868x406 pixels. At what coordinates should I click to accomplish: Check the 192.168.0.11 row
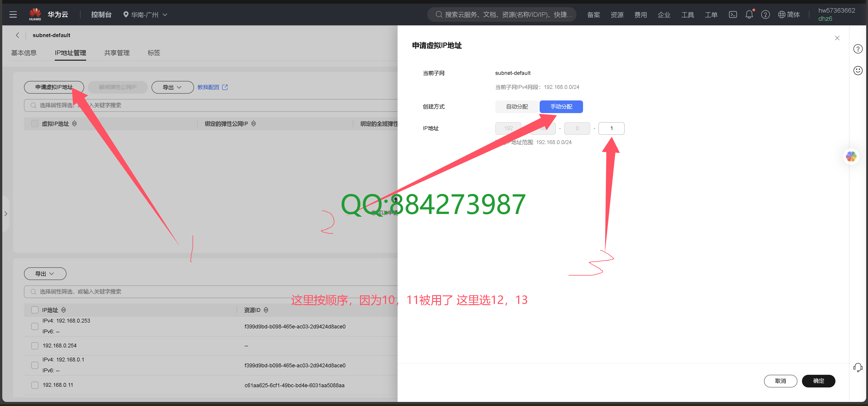pyautogui.click(x=35, y=385)
